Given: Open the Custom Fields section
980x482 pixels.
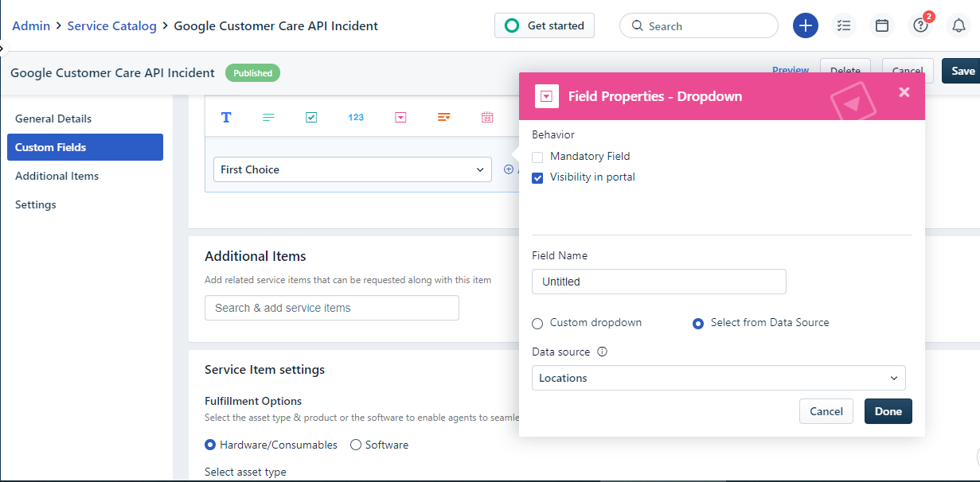Looking at the screenshot, I should click(85, 147).
